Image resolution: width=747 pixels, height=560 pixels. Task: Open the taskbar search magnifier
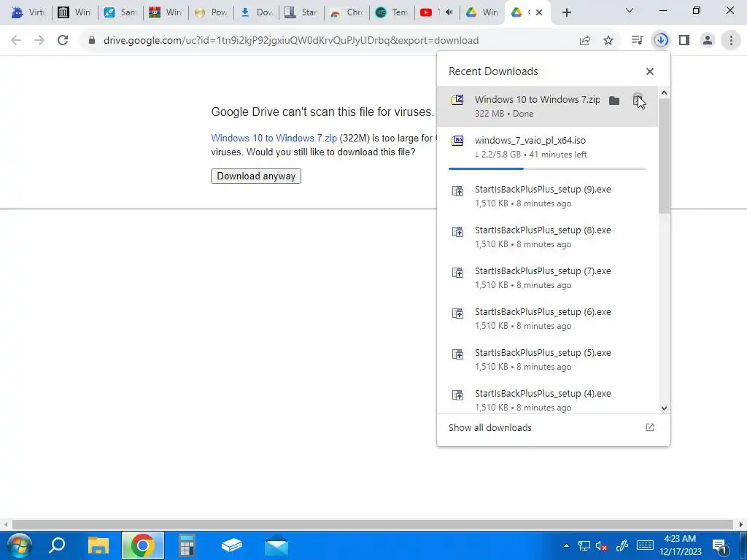pos(57,545)
